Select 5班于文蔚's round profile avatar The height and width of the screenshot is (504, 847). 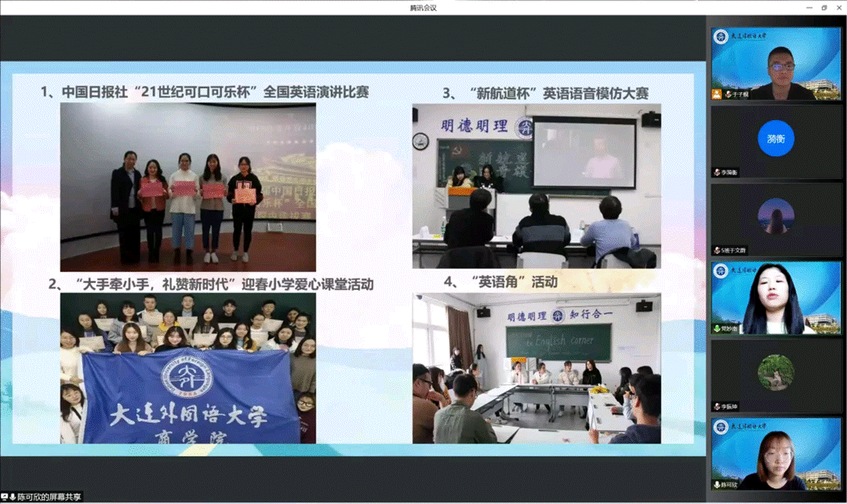pyautogui.click(x=776, y=216)
